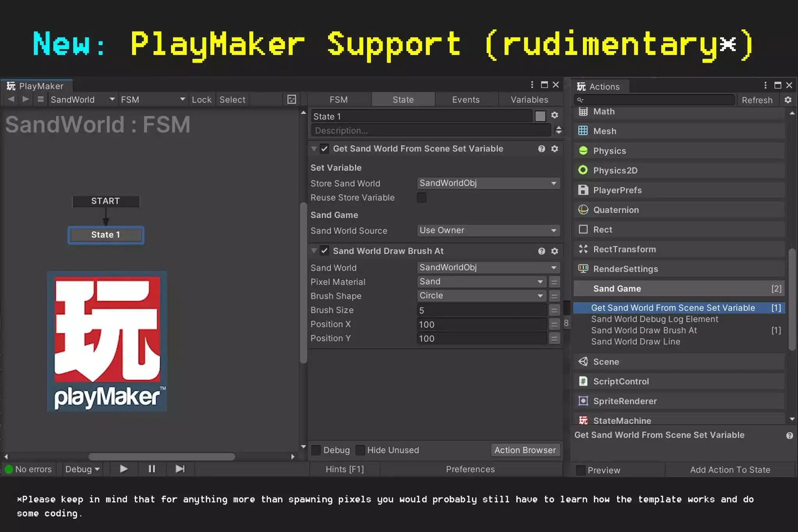Image resolution: width=798 pixels, height=532 pixels.
Task: Open settings gear for Sand World Draw Brush At
Action: [554, 251]
